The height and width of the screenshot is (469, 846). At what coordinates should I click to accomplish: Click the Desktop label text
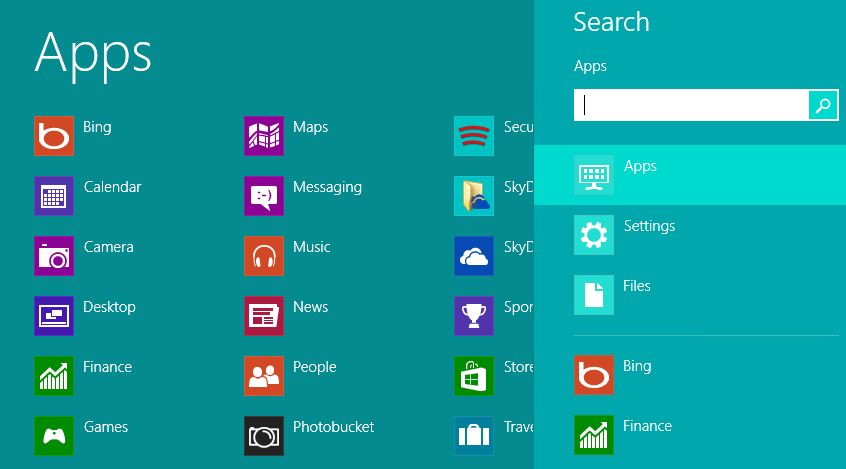110,307
